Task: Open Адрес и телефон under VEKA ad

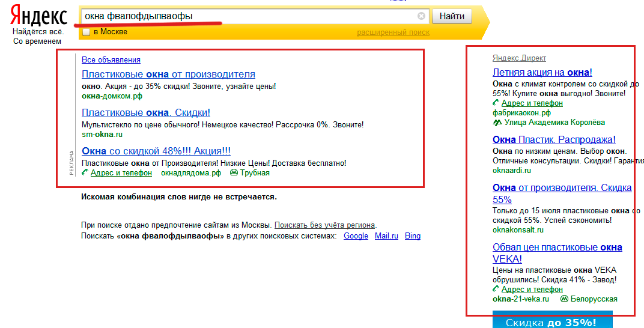Action: coord(532,289)
